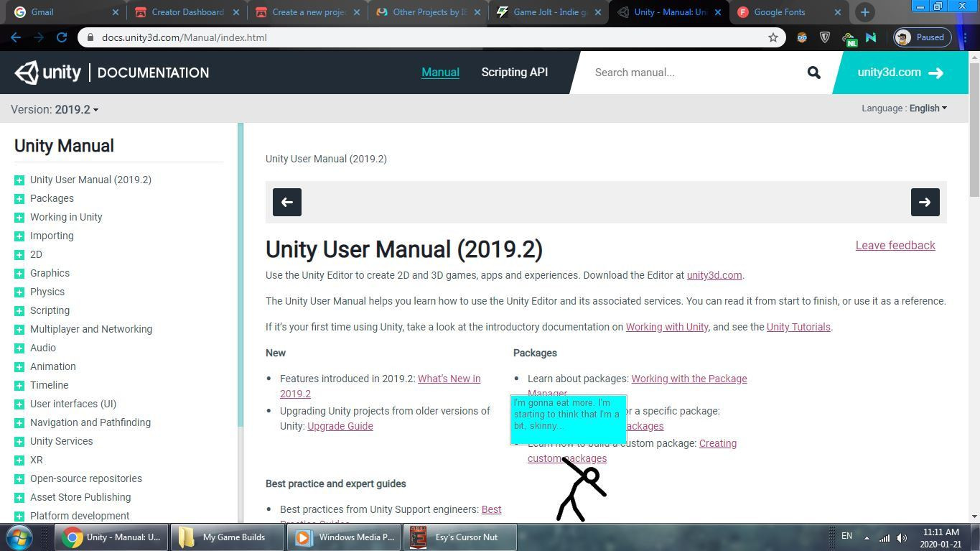The width and height of the screenshot is (980, 551).
Task: Expand the XR sidebar section
Action: pyautogui.click(x=19, y=460)
